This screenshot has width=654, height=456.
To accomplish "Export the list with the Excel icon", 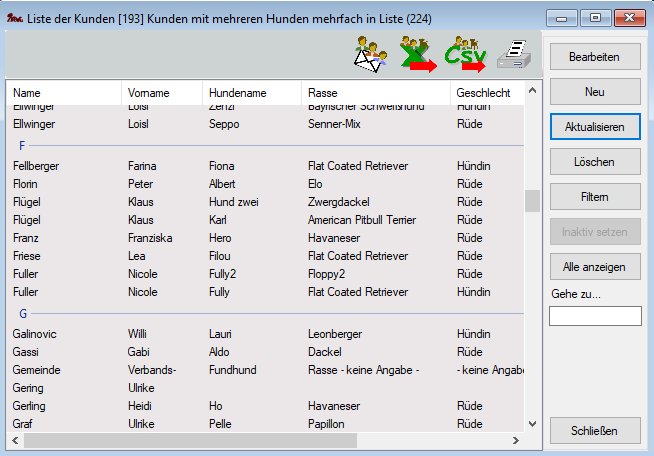I will pyautogui.click(x=418, y=55).
